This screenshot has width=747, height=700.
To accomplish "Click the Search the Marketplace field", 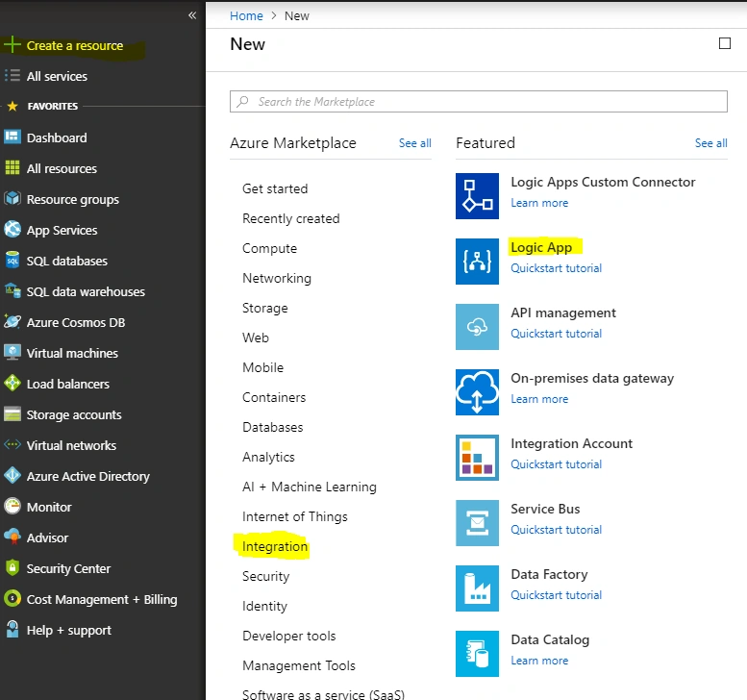I will pyautogui.click(x=479, y=102).
